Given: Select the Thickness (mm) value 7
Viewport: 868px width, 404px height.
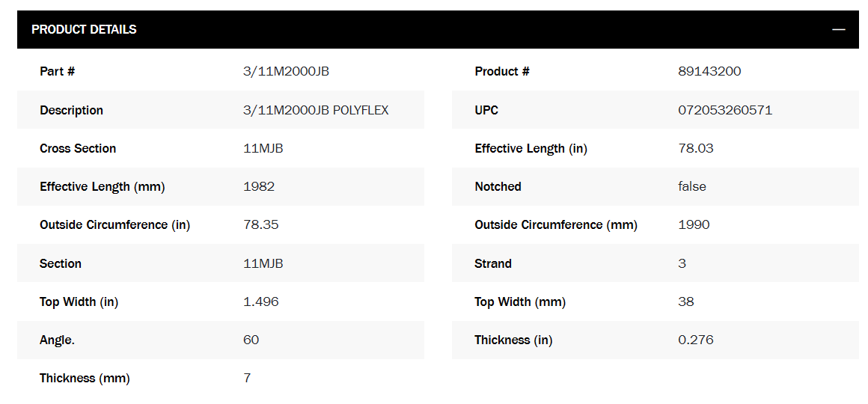Looking at the screenshot, I should [x=247, y=378].
